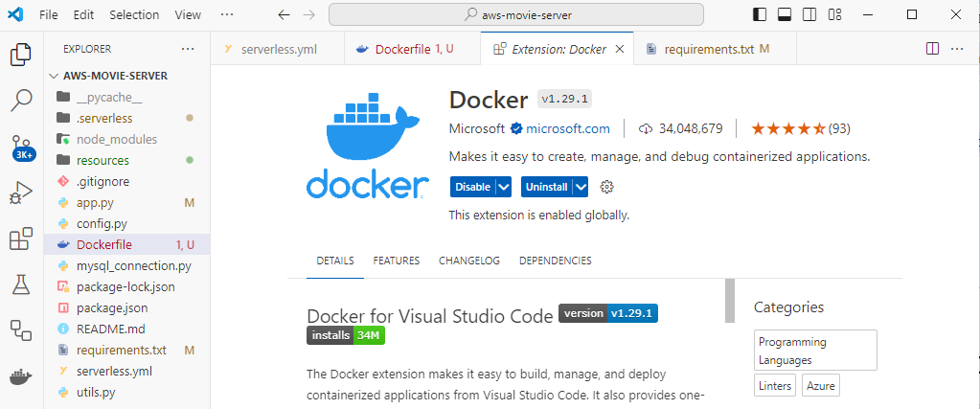The width and height of the screenshot is (980, 409).
Task: Open the File menu
Action: (x=49, y=15)
